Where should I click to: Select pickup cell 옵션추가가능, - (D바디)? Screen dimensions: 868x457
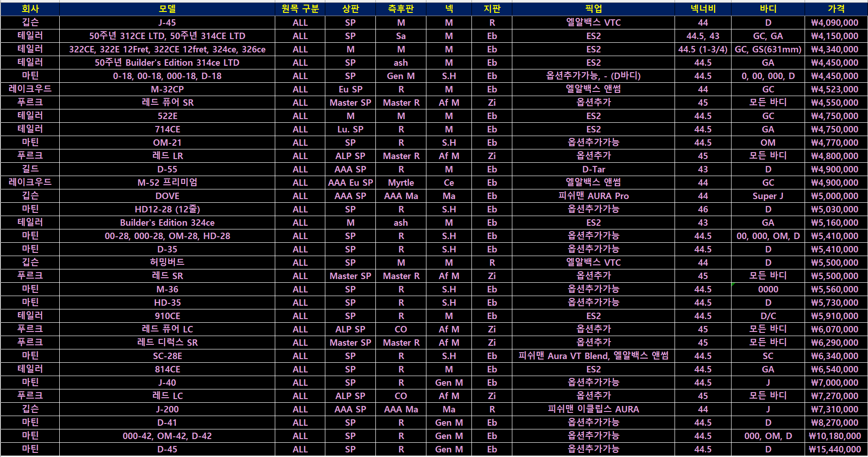pos(593,76)
